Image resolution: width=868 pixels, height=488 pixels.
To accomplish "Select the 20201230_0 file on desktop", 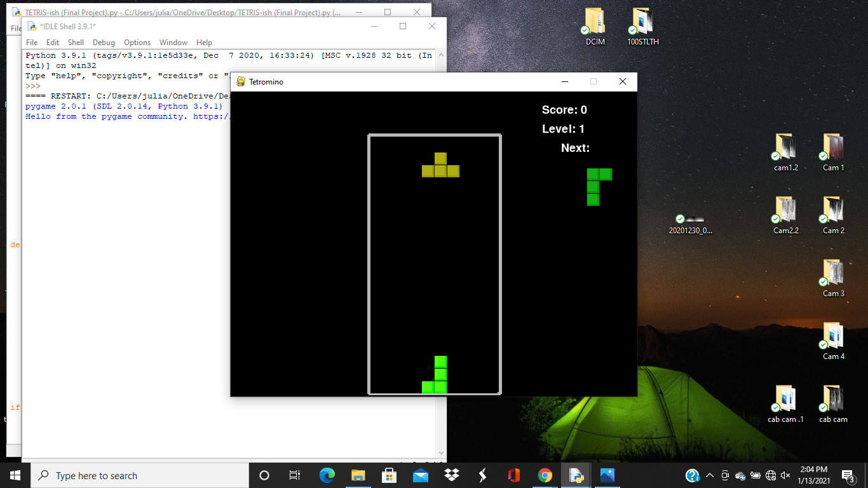I will point(690,224).
